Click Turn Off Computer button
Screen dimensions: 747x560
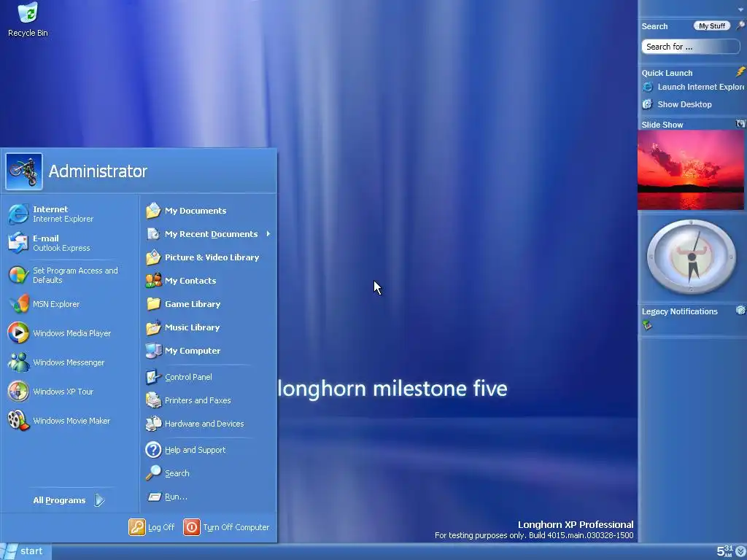click(227, 527)
